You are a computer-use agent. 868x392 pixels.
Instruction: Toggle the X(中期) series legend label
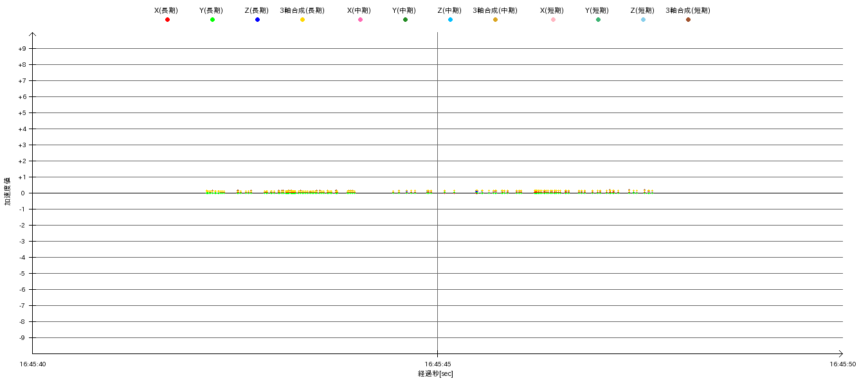point(359,10)
